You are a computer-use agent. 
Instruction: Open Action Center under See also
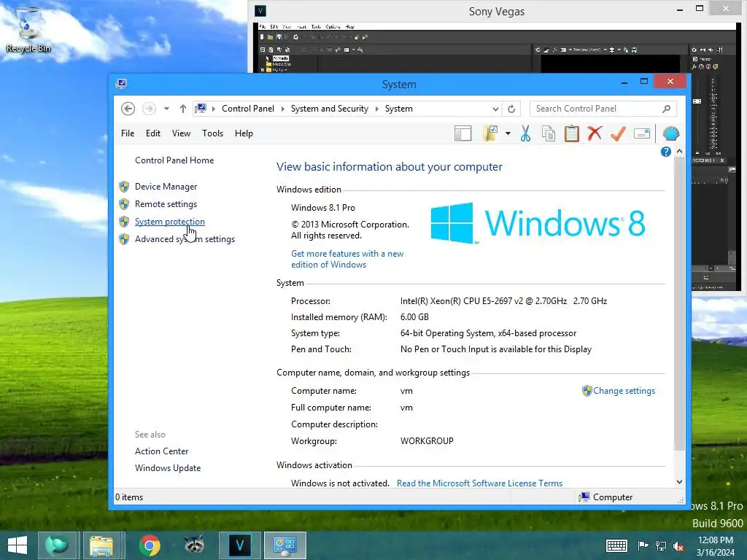coord(161,451)
